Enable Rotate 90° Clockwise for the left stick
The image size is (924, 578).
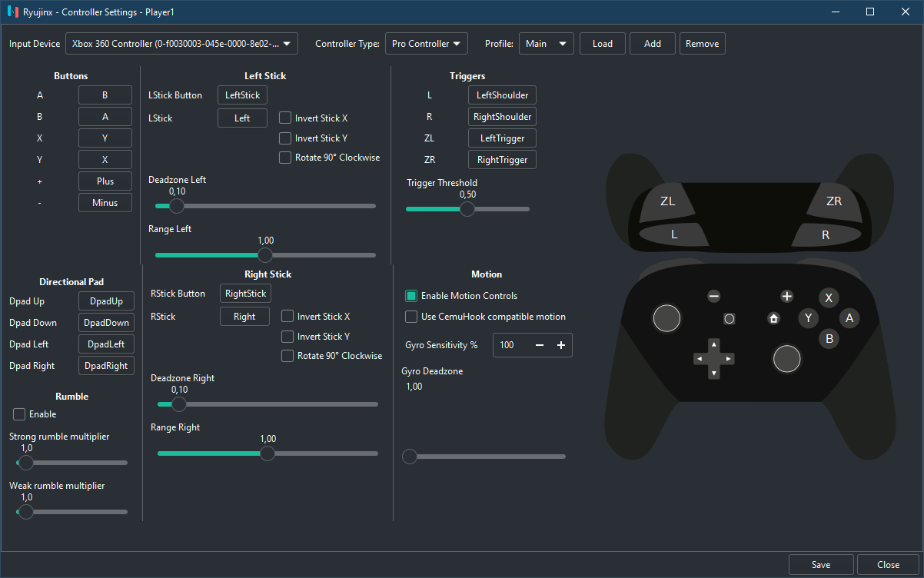pyautogui.click(x=285, y=158)
